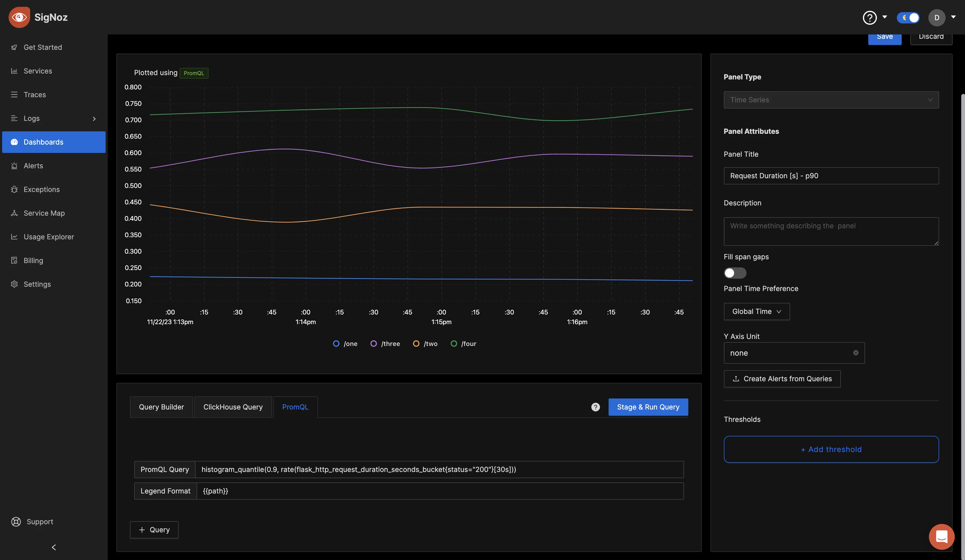Click the SigNoz eye logo
The height and width of the screenshot is (560, 965).
(19, 17)
